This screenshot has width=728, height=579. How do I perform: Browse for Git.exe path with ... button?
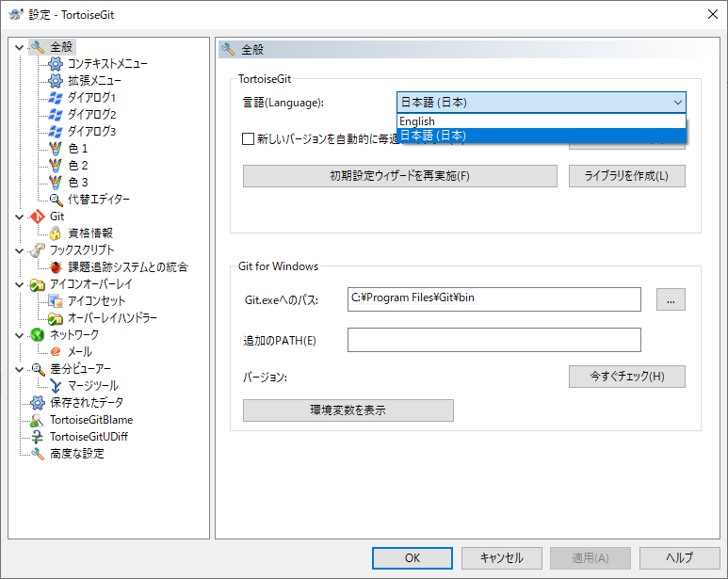tap(671, 299)
